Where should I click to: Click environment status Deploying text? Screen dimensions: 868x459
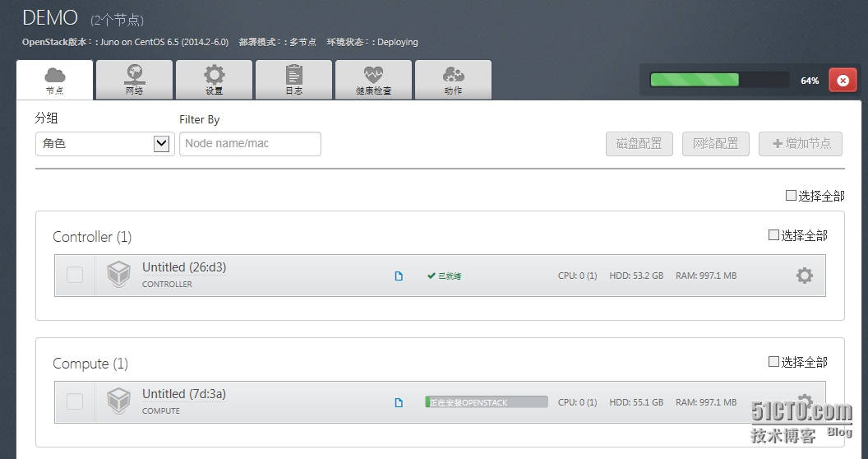pos(398,42)
